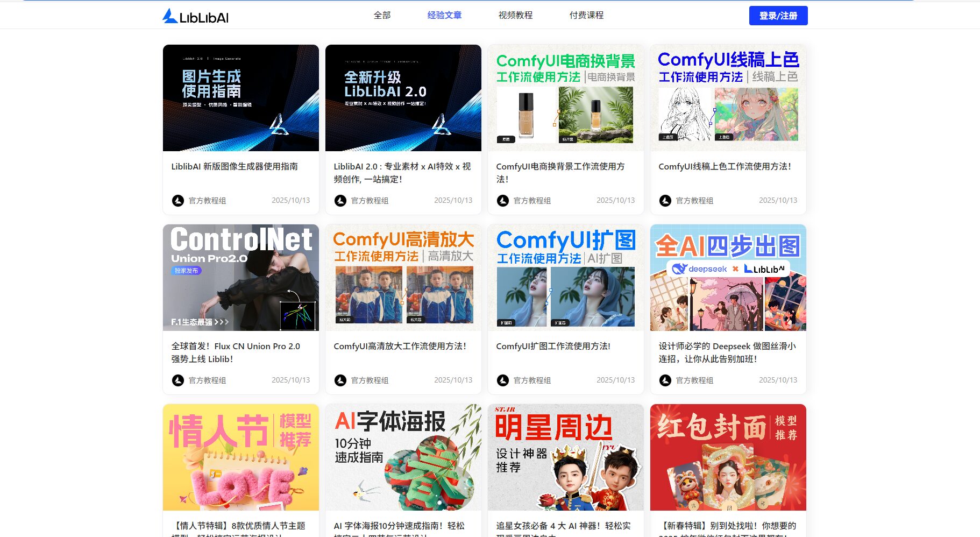Open the ControlNet Union Pro2.0 thumbnail
The width and height of the screenshot is (980, 537).
[x=241, y=278]
